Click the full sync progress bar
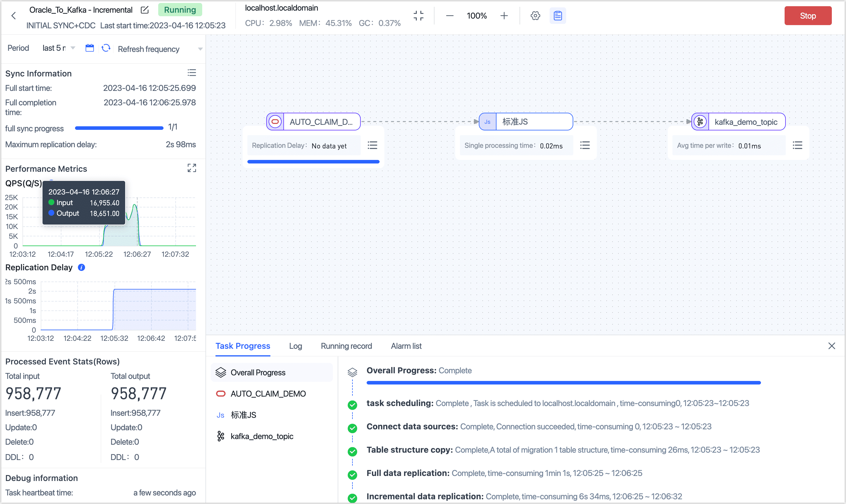The width and height of the screenshot is (846, 504). (x=119, y=128)
